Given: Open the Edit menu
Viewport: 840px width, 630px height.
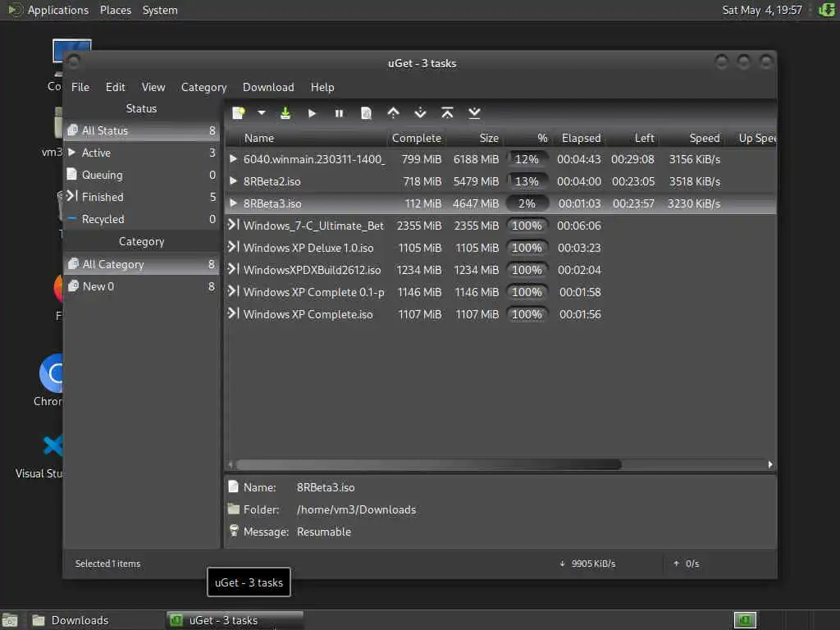Looking at the screenshot, I should (x=115, y=87).
